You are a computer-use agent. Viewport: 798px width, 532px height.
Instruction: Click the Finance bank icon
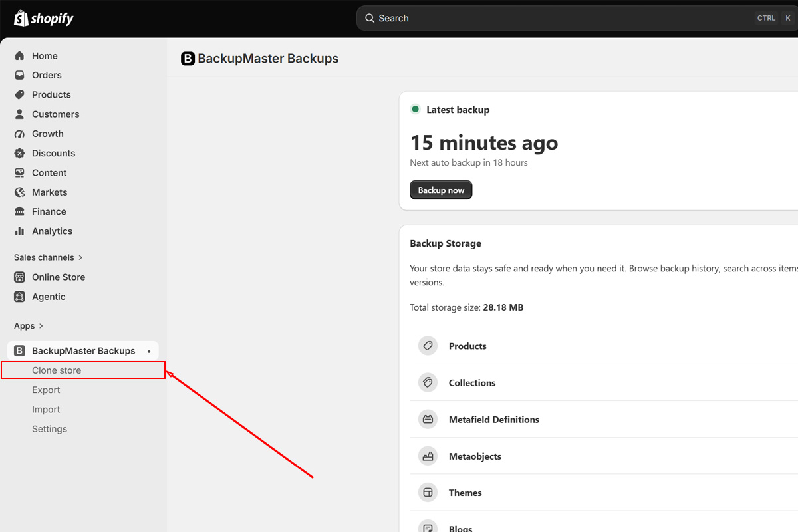coord(19,211)
